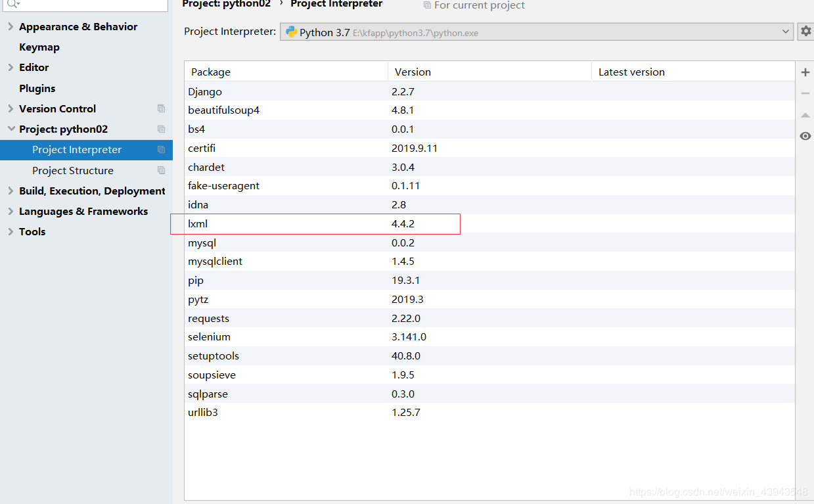This screenshot has height=504, width=814.
Task: Click the settings search field
Action: click(85, 5)
